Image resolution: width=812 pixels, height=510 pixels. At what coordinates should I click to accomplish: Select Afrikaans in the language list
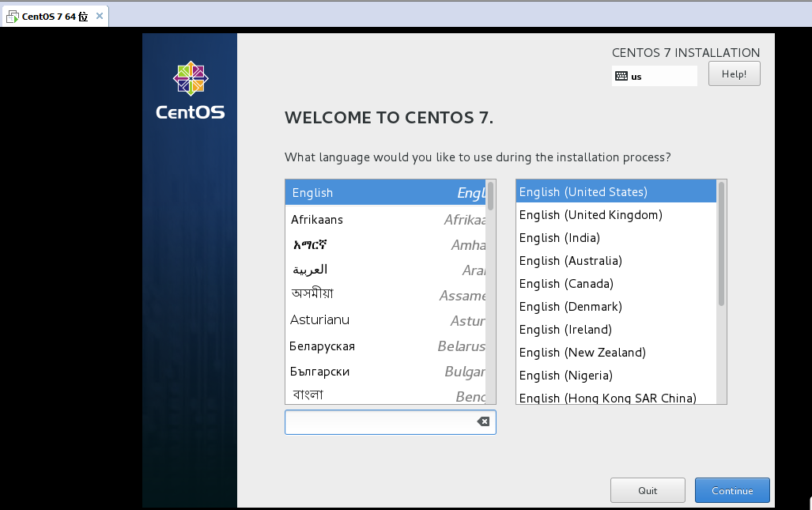point(385,220)
